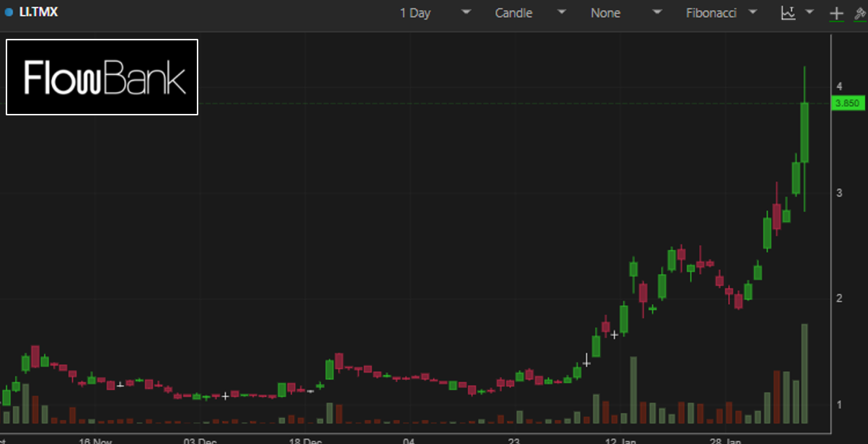Open the Fibonacci drawing dropdown
The width and height of the screenshot is (868, 444).
point(721,13)
